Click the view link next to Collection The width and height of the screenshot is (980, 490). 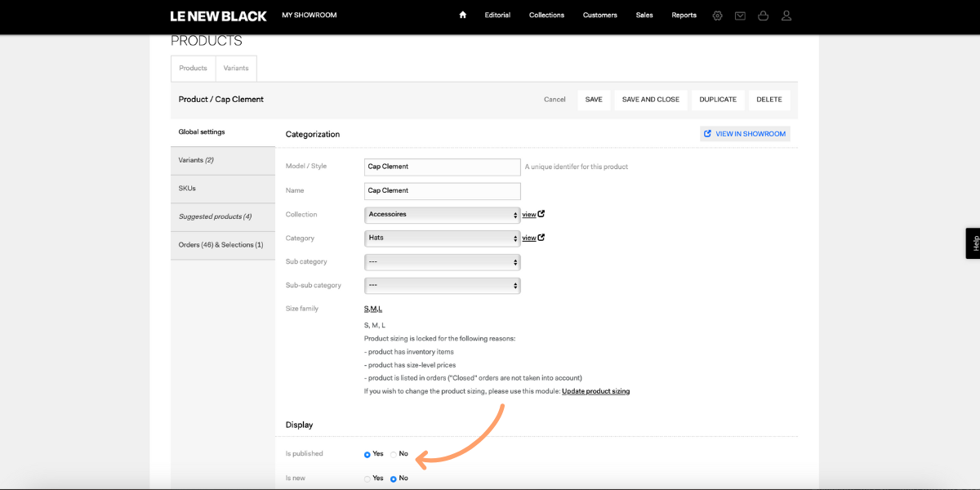pos(529,215)
